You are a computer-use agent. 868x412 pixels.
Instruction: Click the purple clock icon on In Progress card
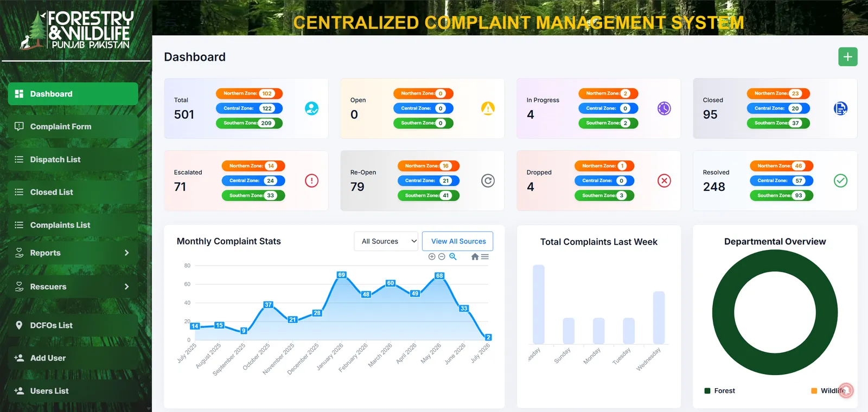click(x=664, y=108)
